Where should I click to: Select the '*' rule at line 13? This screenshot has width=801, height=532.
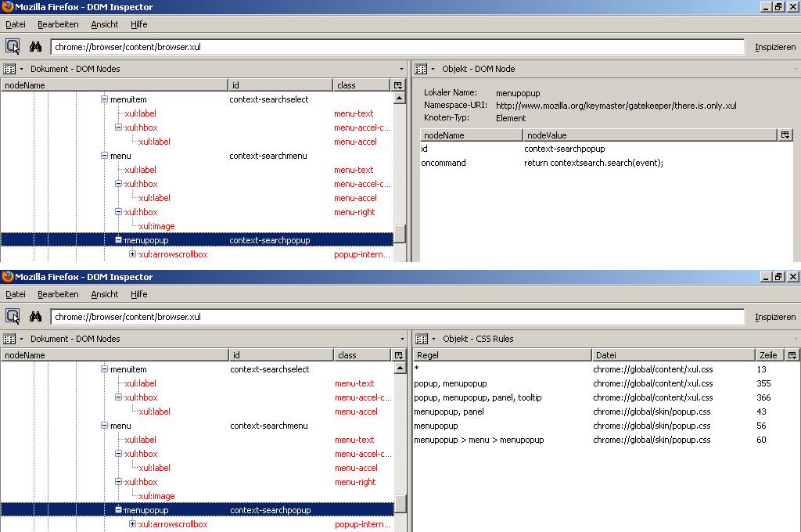pyautogui.click(x=606, y=369)
